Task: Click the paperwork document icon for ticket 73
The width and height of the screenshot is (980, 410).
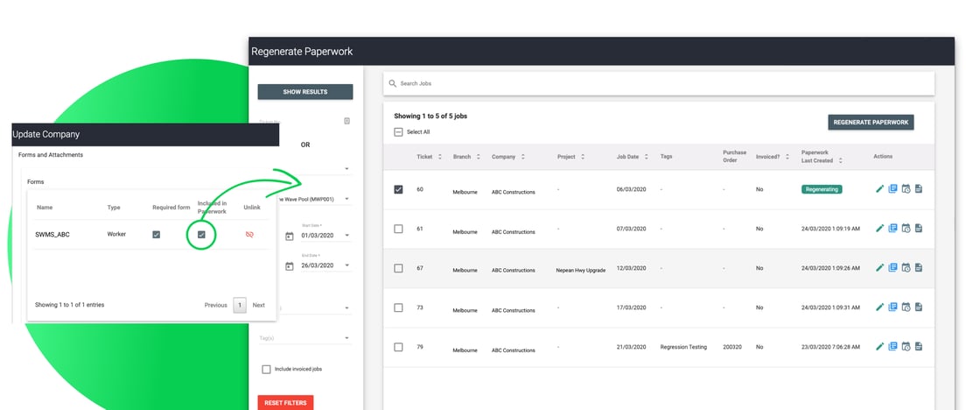Action: pyautogui.click(x=919, y=307)
